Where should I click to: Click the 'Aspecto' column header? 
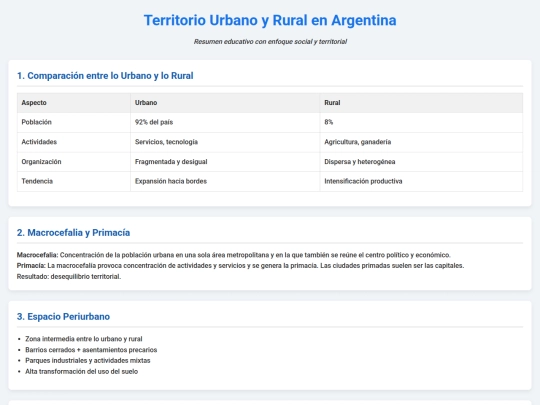[74, 103]
